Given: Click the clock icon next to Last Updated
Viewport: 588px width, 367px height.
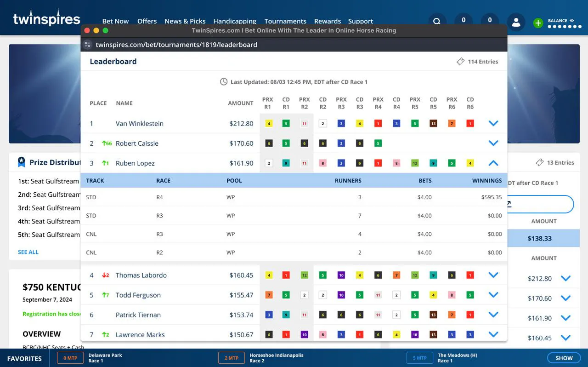Looking at the screenshot, I should click(224, 82).
